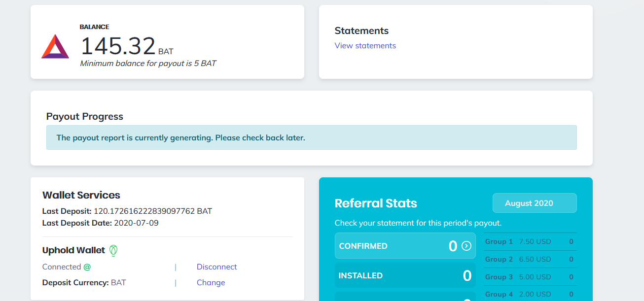Click the Referral Stats heading
Viewport: 644px width, 301px height.
pyautogui.click(x=376, y=203)
